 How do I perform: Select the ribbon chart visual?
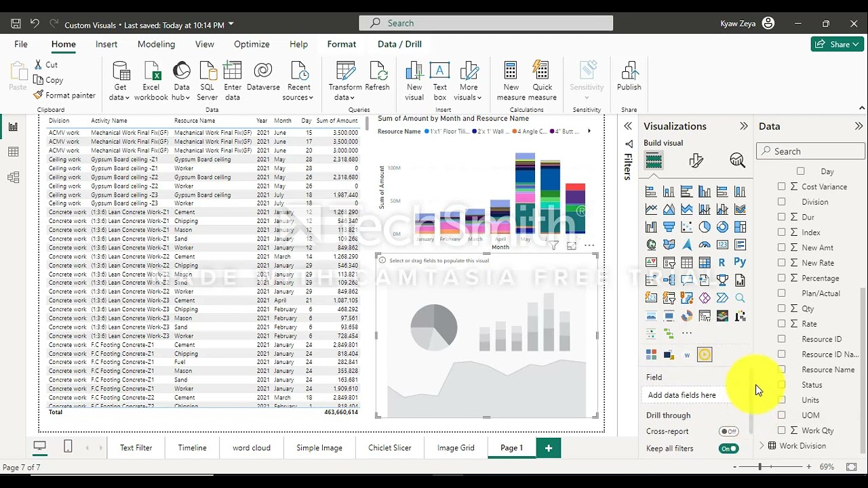pyautogui.click(x=740, y=209)
